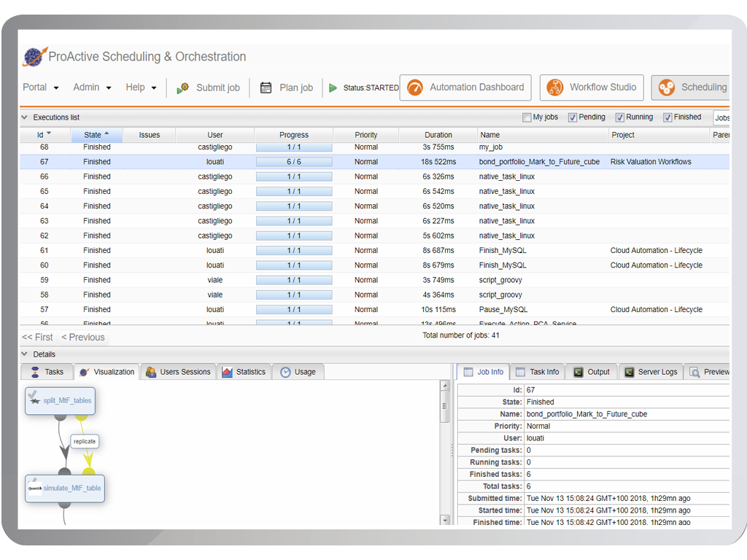Click the User column header
Screen dimensions: 747x560
215,135
